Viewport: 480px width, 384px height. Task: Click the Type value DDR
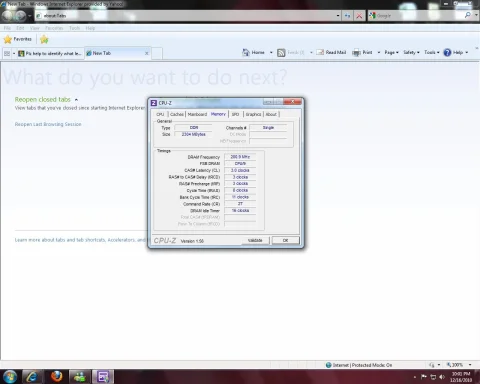click(x=193, y=128)
